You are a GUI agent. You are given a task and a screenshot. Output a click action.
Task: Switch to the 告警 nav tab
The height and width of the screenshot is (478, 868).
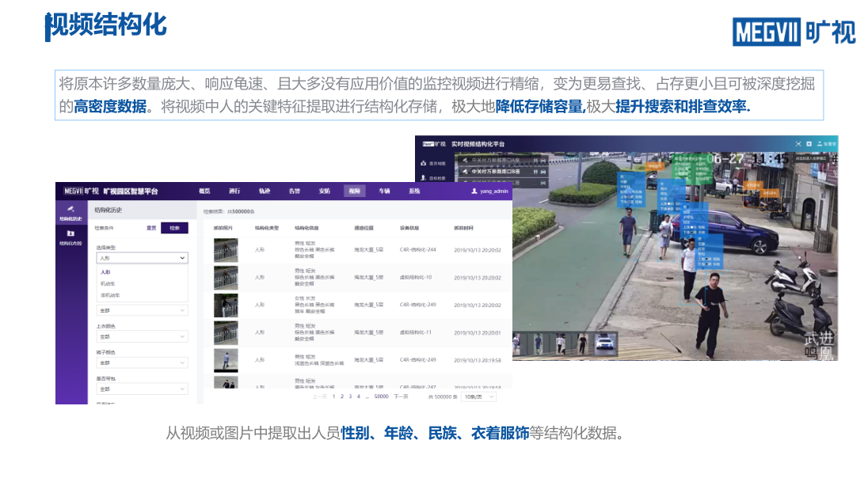[x=295, y=191]
